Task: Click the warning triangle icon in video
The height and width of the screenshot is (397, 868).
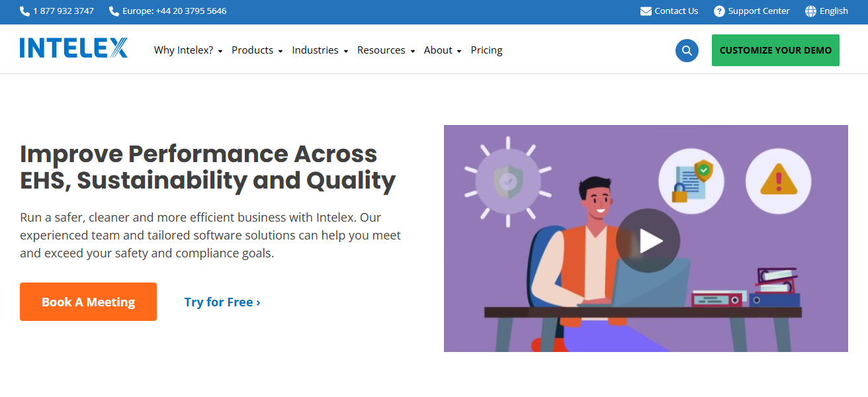Action: point(778,181)
